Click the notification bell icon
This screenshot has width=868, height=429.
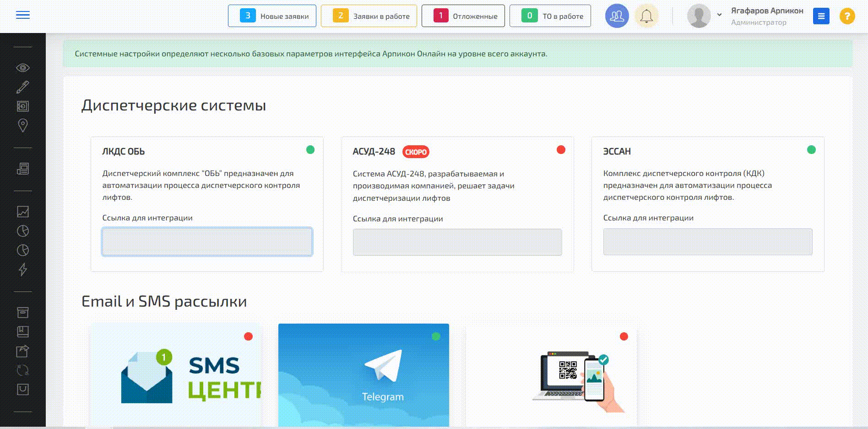pyautogui.click(x=646, y=16)
